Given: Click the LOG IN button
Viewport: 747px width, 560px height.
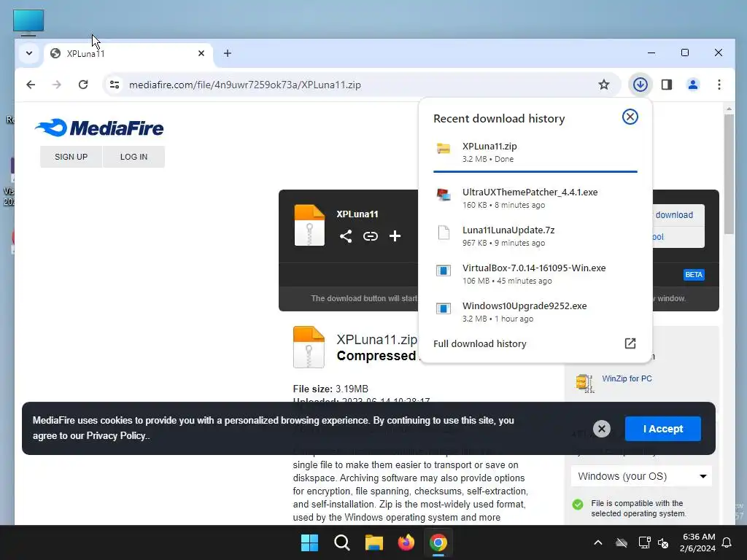Looking at the screenshot, I should point(134,157).
